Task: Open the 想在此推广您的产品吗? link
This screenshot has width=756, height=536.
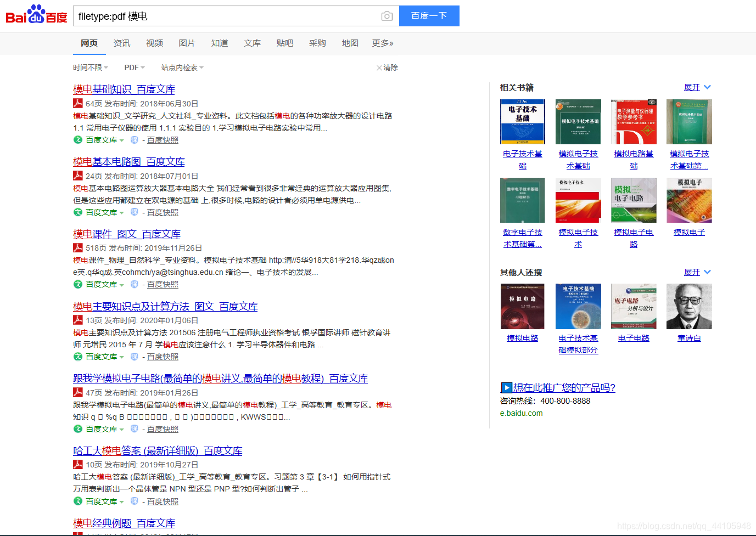Action: point(564,388)
